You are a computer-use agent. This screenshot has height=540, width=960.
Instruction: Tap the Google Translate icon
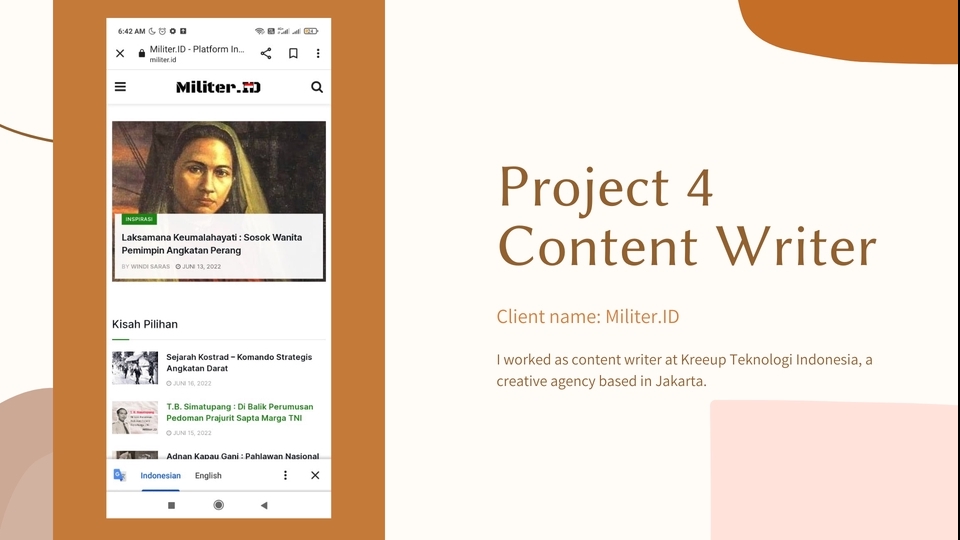pos(119,475)
